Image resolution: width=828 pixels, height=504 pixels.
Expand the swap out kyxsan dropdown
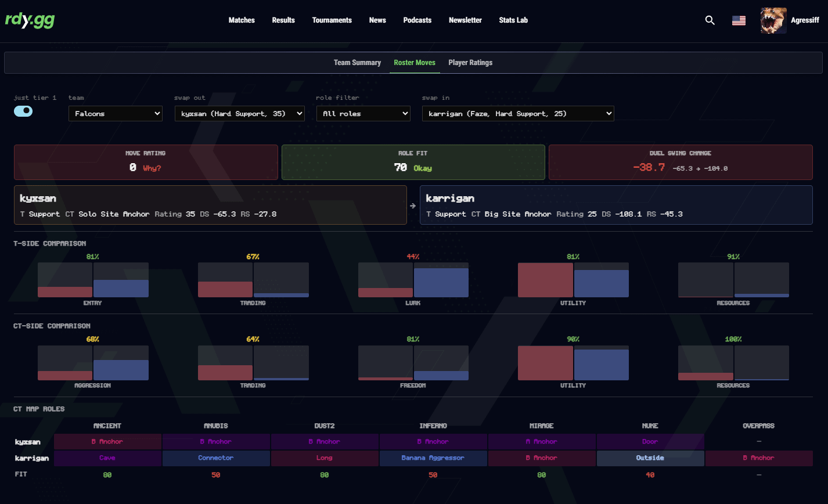pos(239,114)
